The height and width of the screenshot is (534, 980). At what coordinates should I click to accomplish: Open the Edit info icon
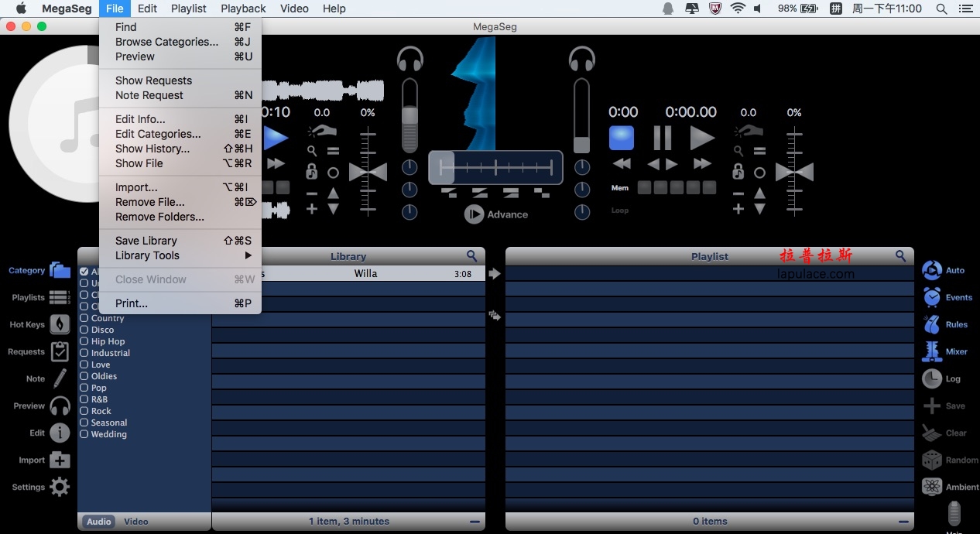click(x=60, y=433)
